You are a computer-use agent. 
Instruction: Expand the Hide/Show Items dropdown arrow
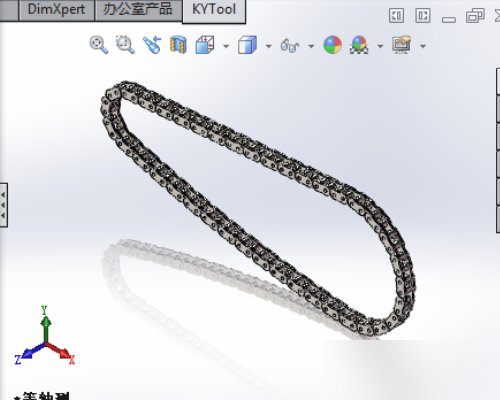tap(311, 46)
